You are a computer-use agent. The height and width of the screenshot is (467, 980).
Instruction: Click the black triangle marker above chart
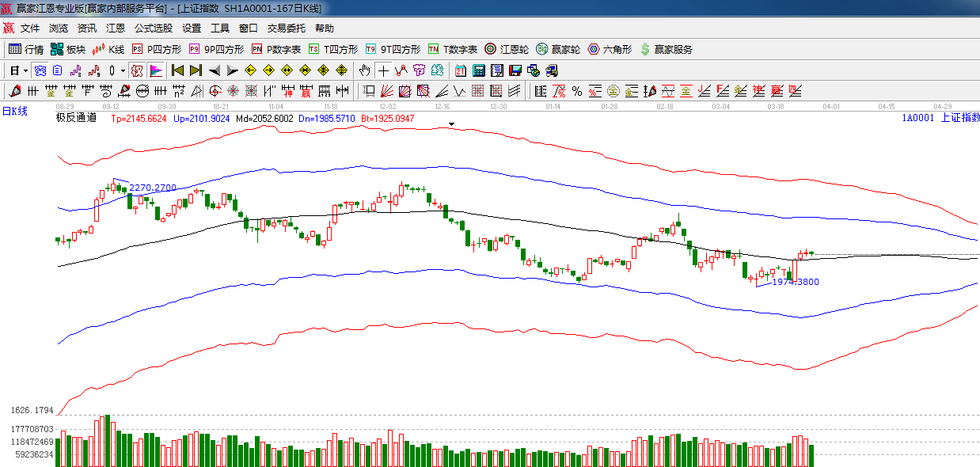click(451, 124)
